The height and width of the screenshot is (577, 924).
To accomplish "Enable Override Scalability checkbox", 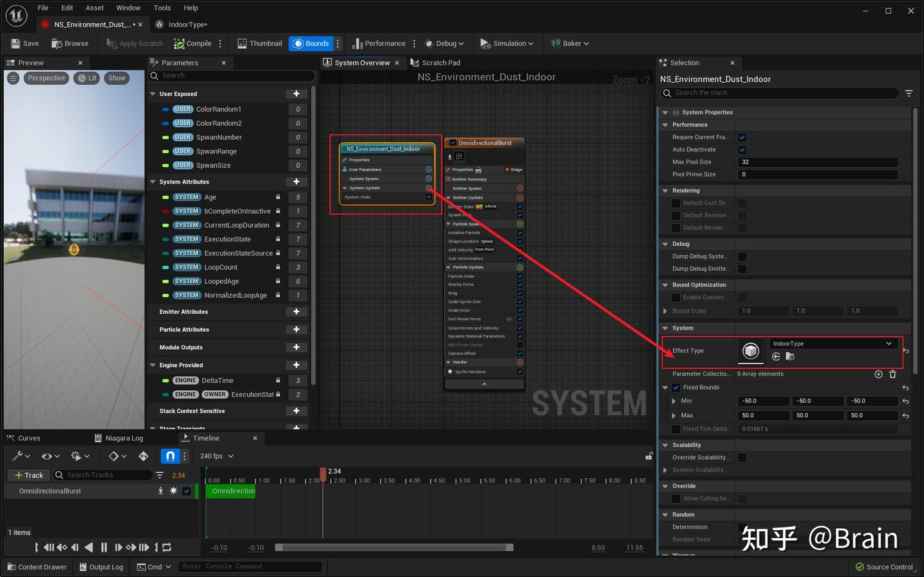I will tap(742, 458).
